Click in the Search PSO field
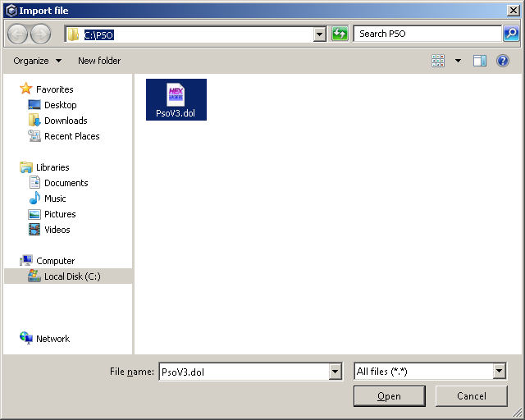 tap(427, 34)
